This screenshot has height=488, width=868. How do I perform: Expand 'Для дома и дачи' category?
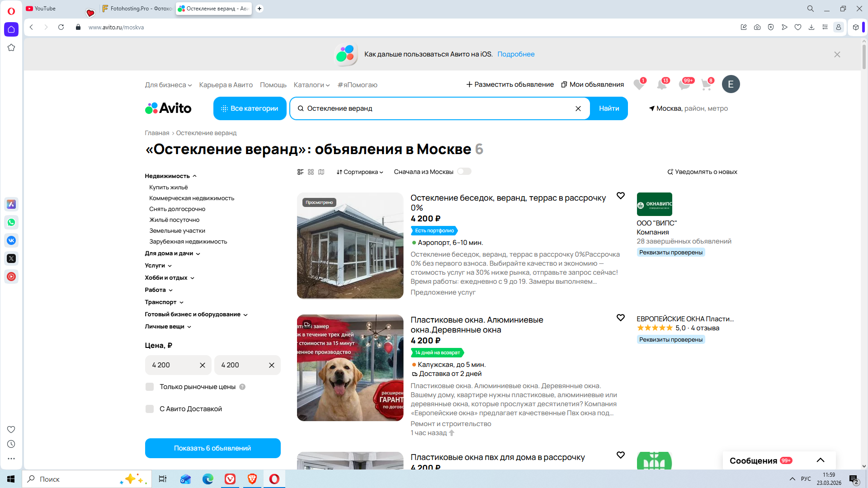pyautogui.click(x=172, y=253)
